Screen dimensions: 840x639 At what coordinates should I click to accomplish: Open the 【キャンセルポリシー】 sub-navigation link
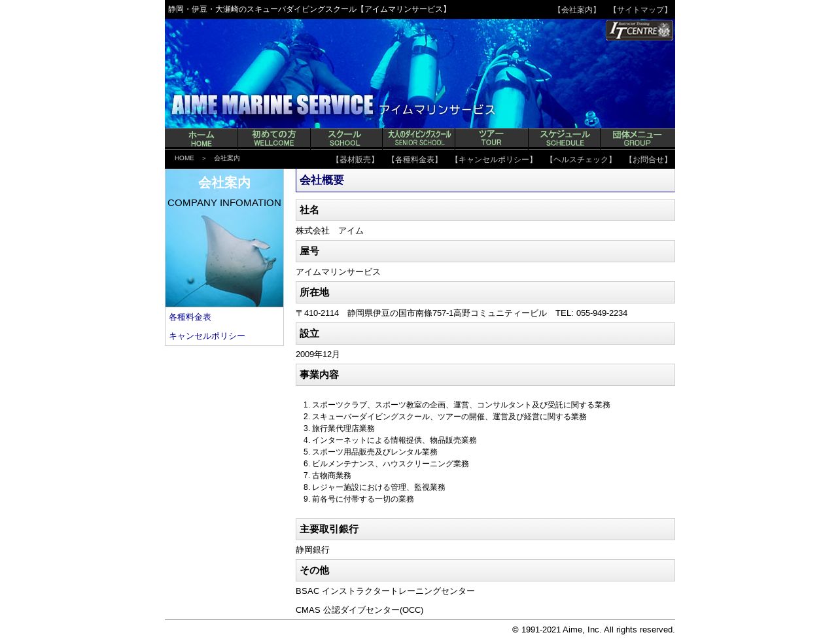(493, 160)
